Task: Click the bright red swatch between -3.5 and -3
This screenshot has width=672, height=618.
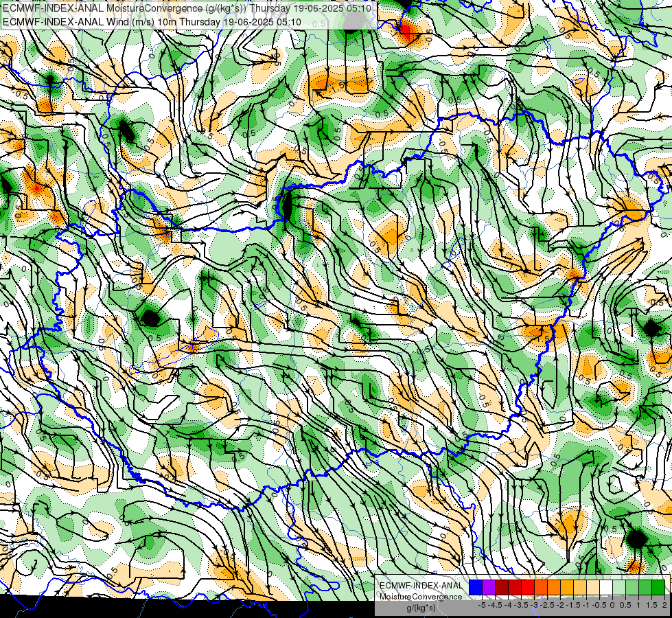Action: coord(528,588)
